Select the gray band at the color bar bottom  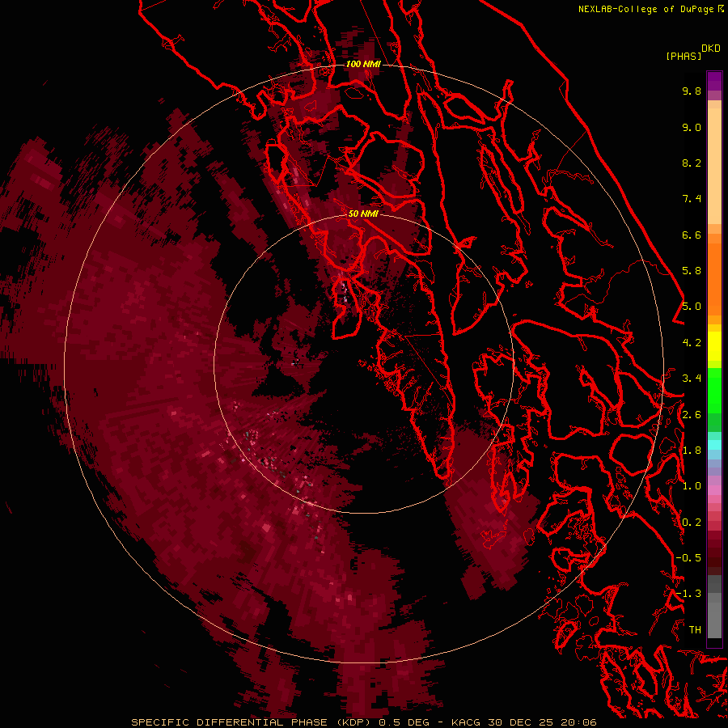[714, 607]
